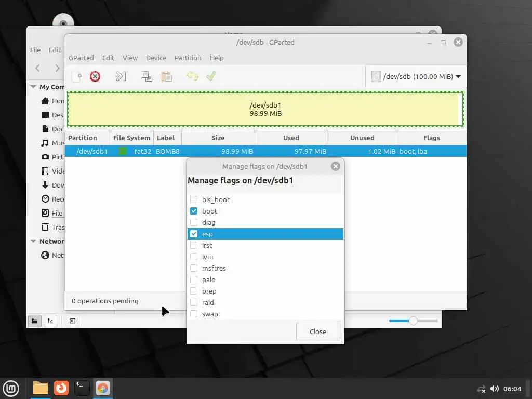This screenshot has height=399, width=532.
Task: Click the file manager forward arrow
Action: [x=57, y=68]
